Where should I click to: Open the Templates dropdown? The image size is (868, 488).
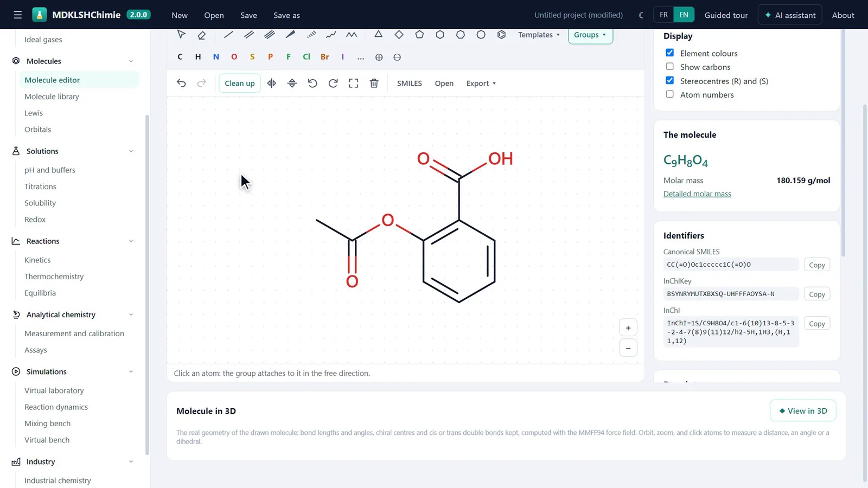coord(539,35)
